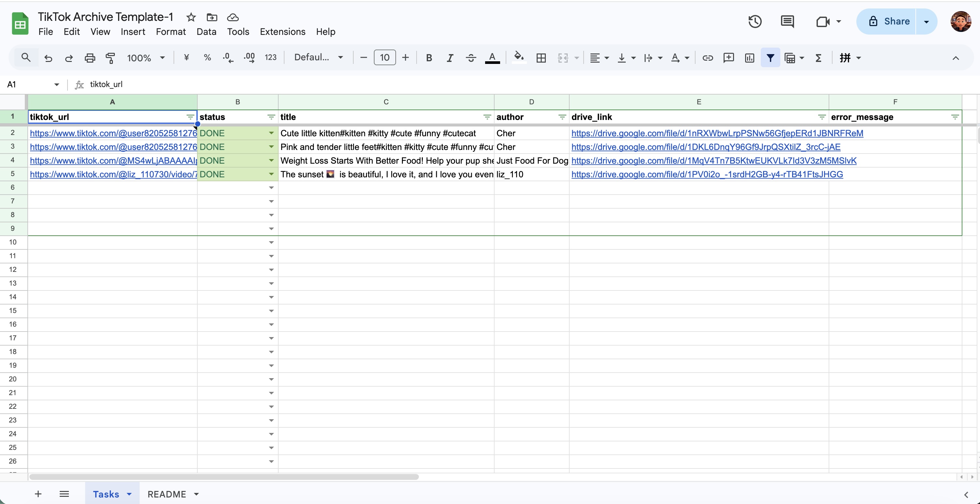Create a filter on the data
The height and width of the screenshot is (504, 980).
(770, 58)
